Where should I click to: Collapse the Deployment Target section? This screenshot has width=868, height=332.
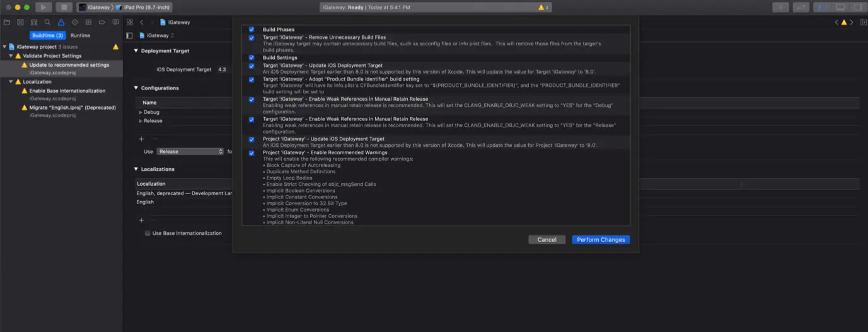click(136, 51)
